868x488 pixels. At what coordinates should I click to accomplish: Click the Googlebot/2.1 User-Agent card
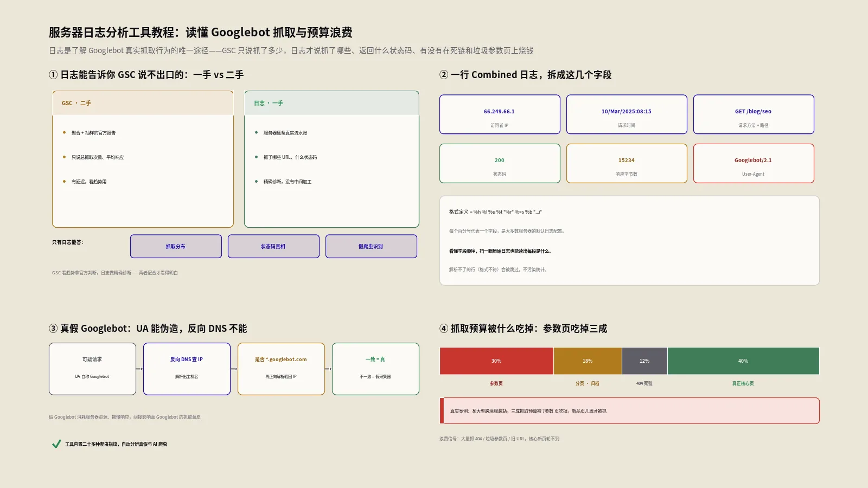point(754,163)
